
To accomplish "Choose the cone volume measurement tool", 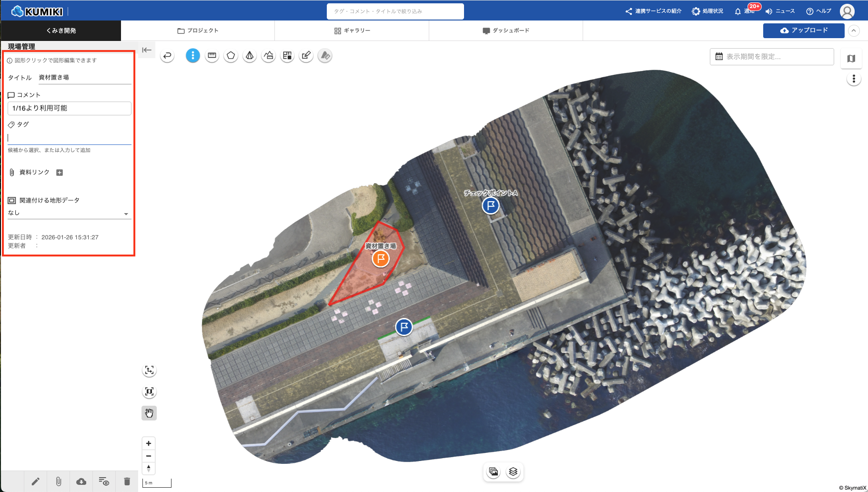I will (250, 56).
